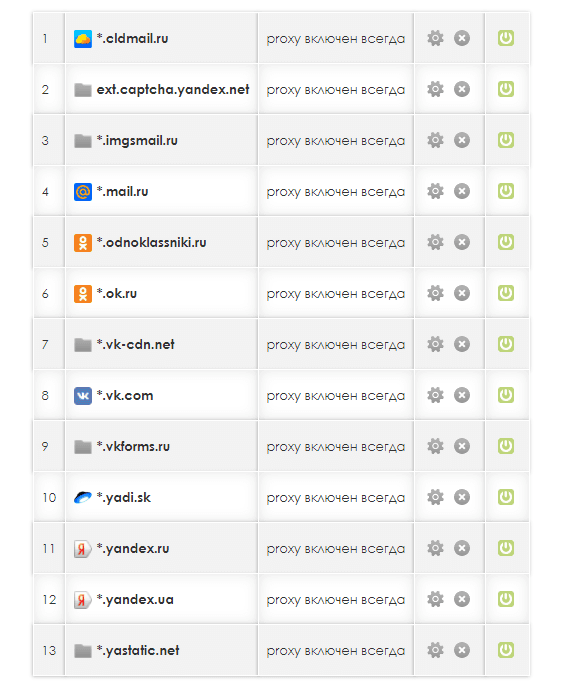Open gear settings for *.vkforms.ru

pos(435,446)
